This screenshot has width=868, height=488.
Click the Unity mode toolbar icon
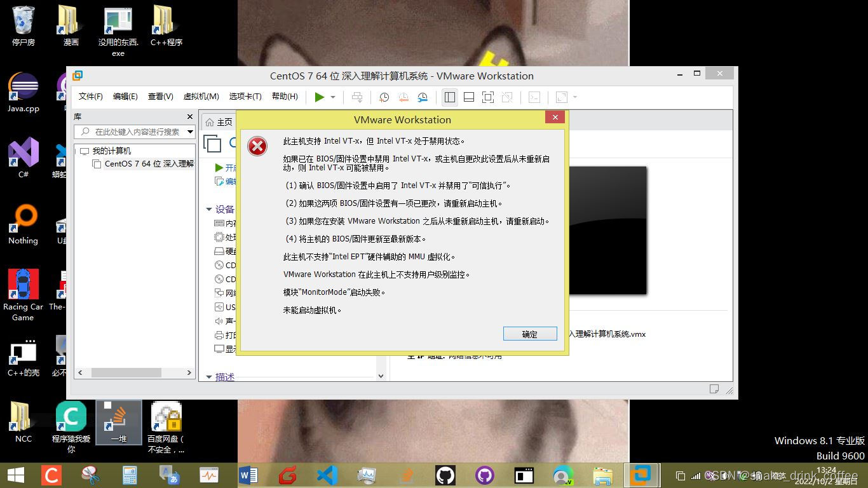click(507, 97)
